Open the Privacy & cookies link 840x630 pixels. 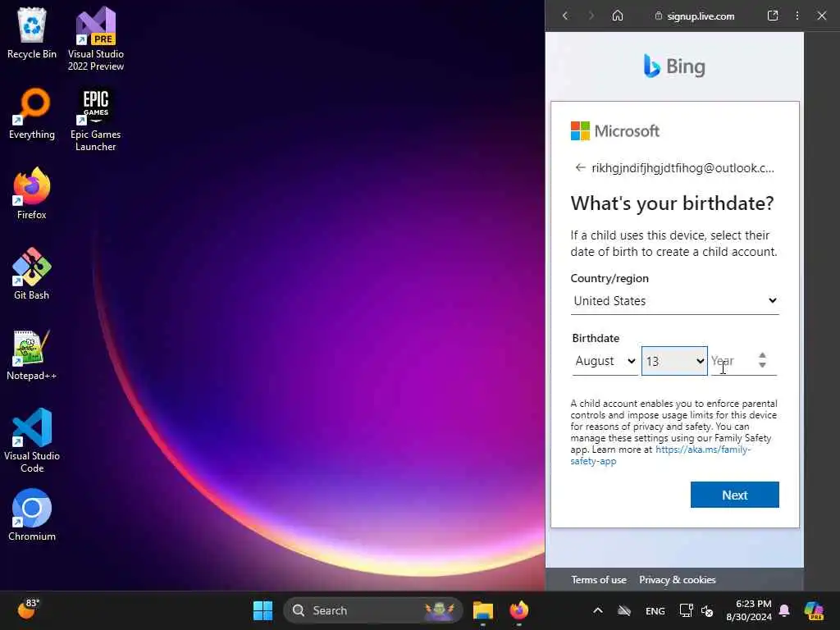(x=677, y=580)
